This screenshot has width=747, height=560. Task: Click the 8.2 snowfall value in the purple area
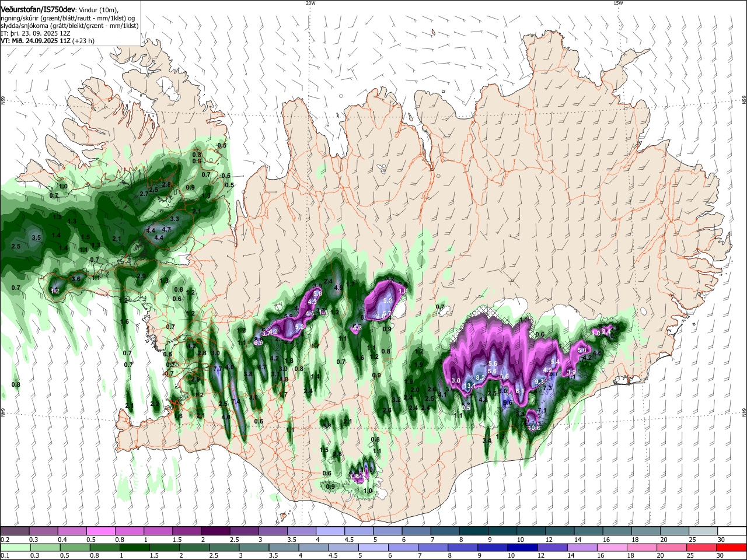(x=481, y=377)
